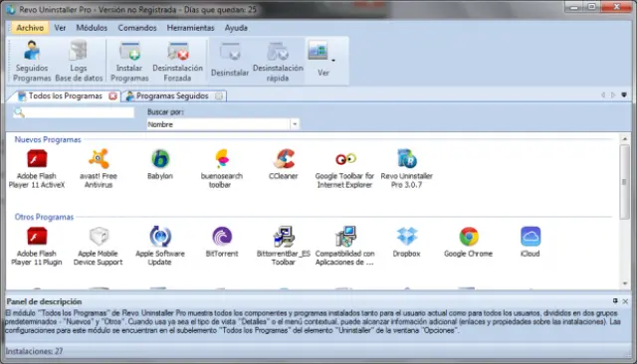Select the CCleaner program icon
Viewport: 637px width, 364px height.
coord(283,165)
